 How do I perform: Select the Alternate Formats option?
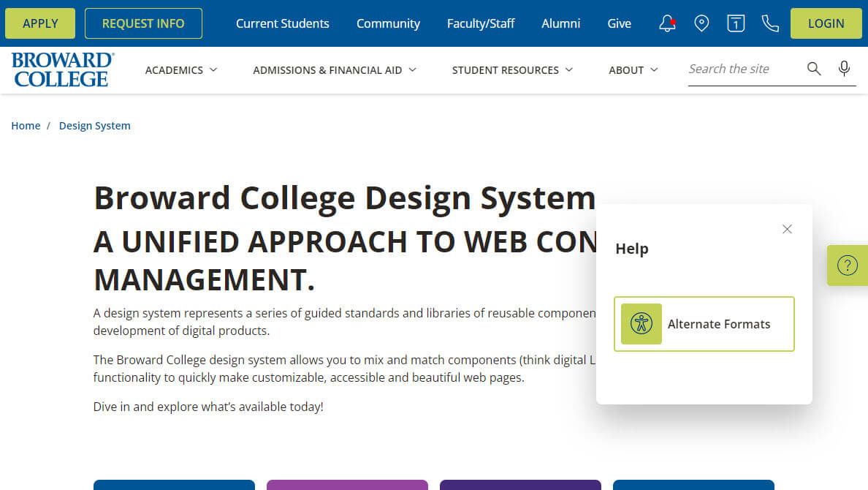(704, 324)
